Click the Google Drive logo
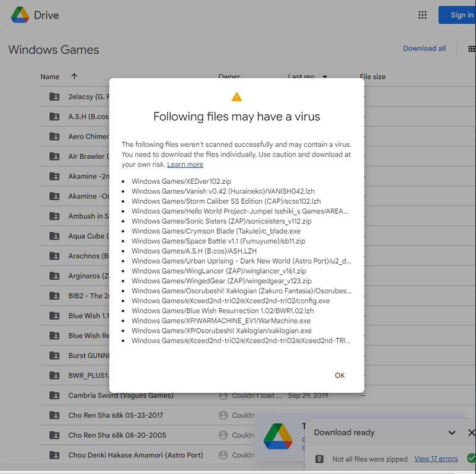 20,15
